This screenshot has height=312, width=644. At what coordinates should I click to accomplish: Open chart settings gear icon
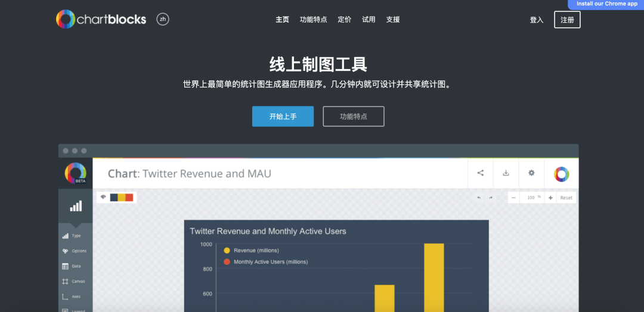(531, 173)
